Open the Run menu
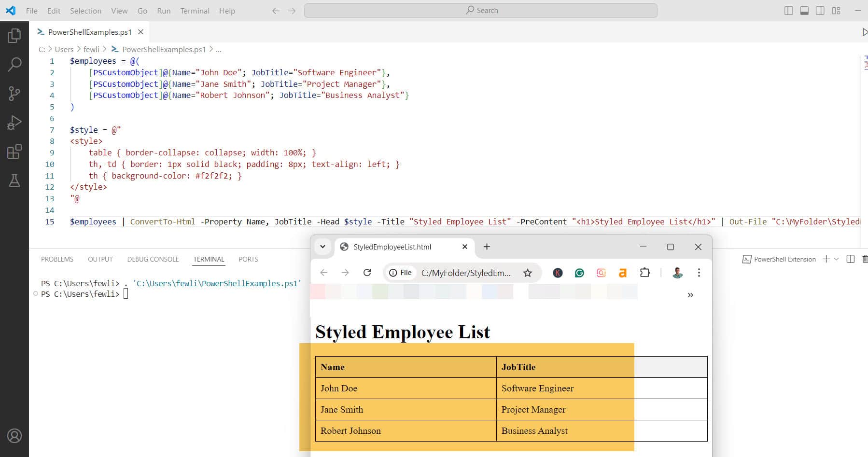 [x=164, y=11]
